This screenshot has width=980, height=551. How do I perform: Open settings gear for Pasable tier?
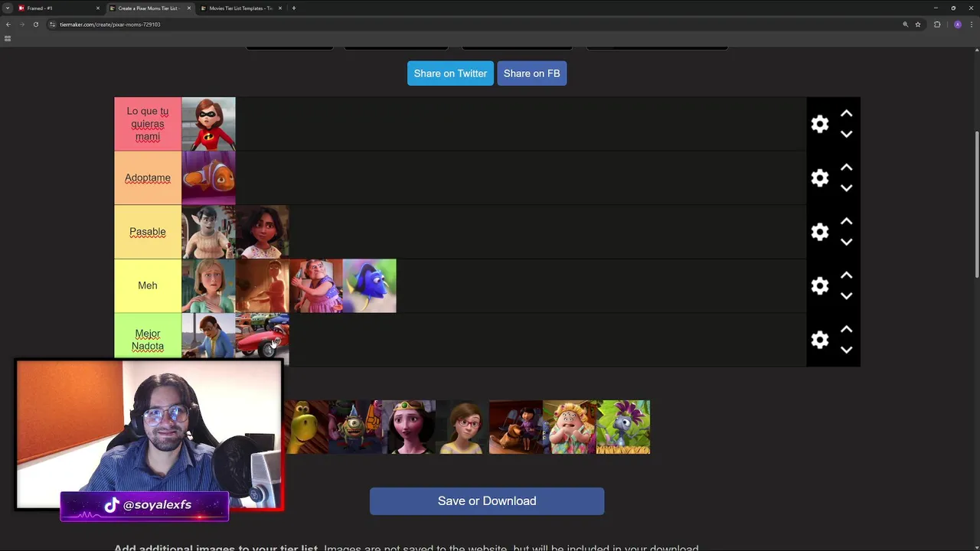(x=820, y=232)
